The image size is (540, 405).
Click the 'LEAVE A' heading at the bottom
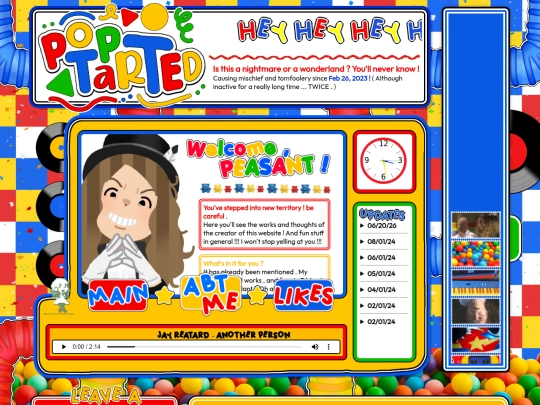(x=106, y=395)
